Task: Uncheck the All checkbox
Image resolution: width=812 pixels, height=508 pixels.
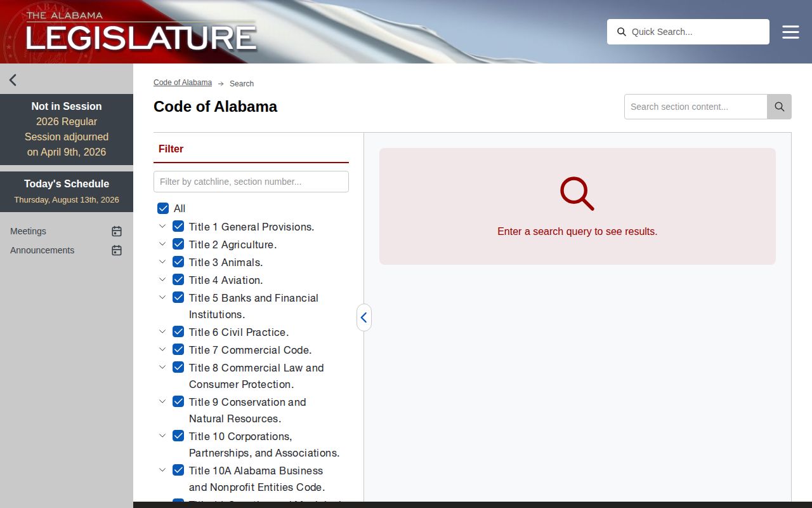Action: 163,208
